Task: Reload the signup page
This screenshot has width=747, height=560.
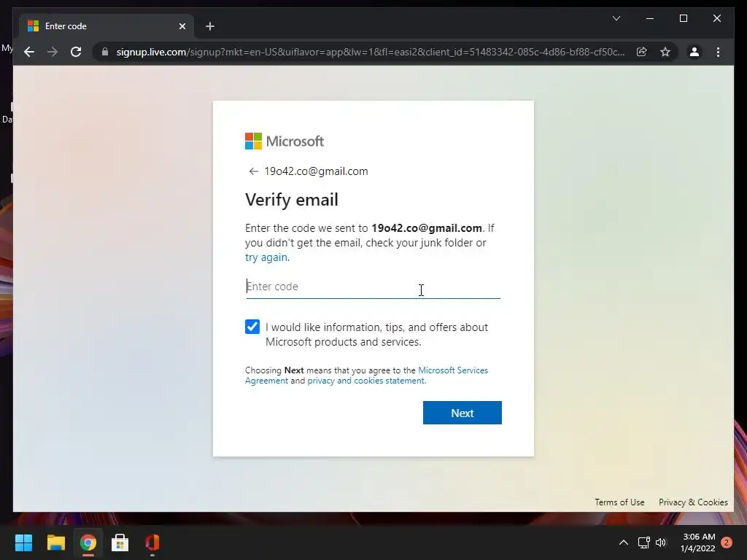Action: pos(76,52)
